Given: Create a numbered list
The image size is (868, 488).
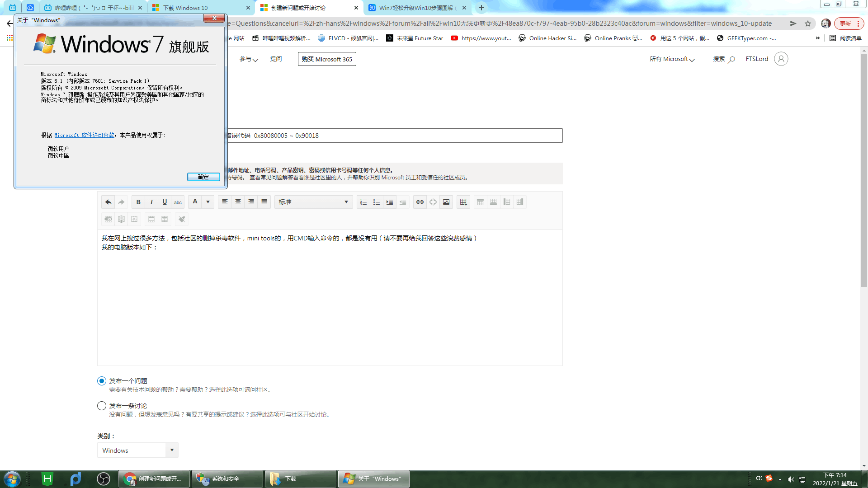Looking at the screenshot, I should [x=363, y=202].
